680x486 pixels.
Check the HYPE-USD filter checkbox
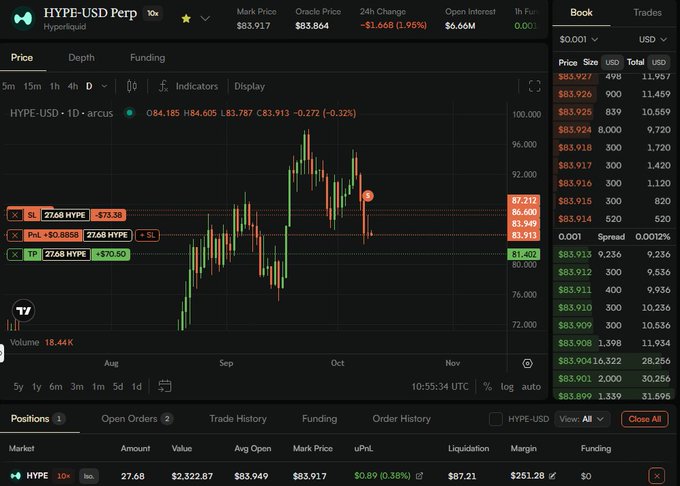point(496,419)
